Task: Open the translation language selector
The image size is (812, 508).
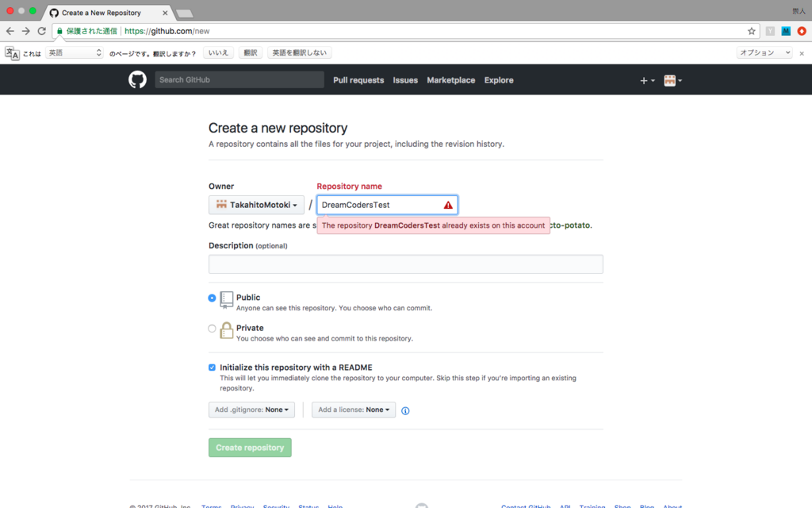Action: point(75,53)
